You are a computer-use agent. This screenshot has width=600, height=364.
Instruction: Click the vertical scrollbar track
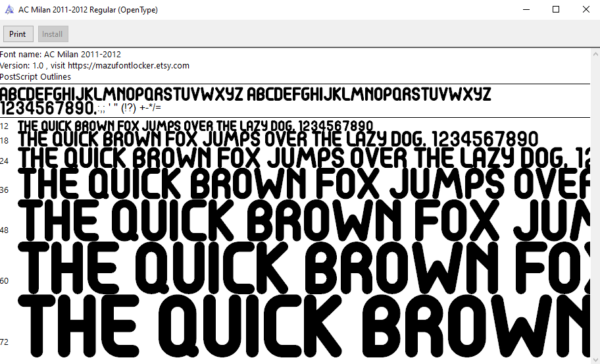[596, 207]
